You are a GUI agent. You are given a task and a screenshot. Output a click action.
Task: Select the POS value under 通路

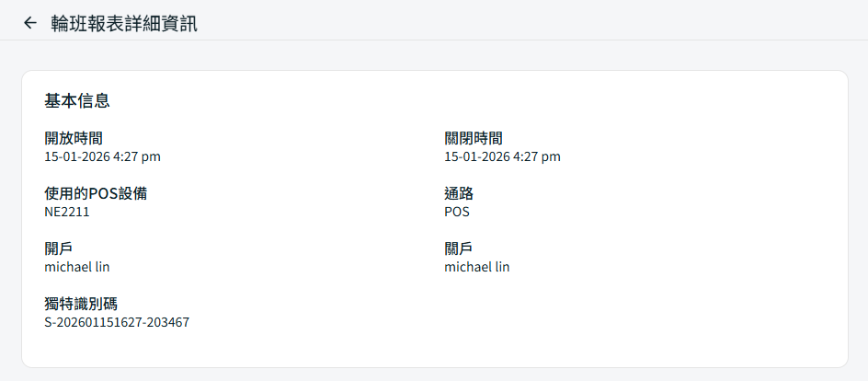coord(457,212)
